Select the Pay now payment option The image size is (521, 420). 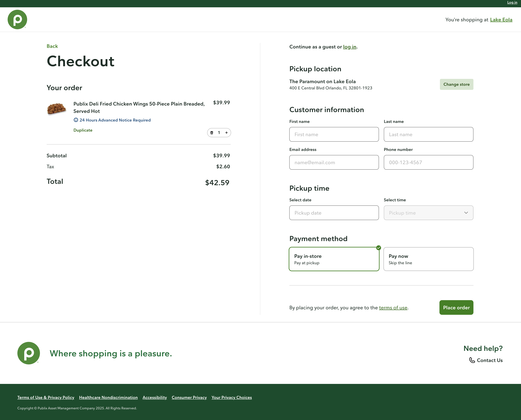pos(428,259)
